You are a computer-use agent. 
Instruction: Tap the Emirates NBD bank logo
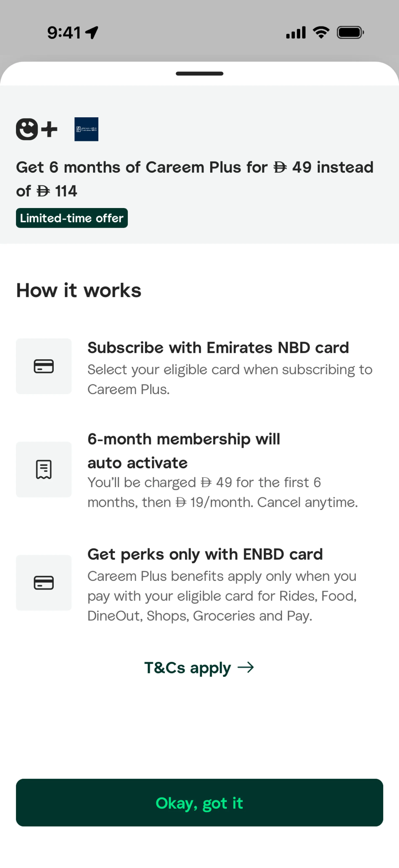click(86, 129)
